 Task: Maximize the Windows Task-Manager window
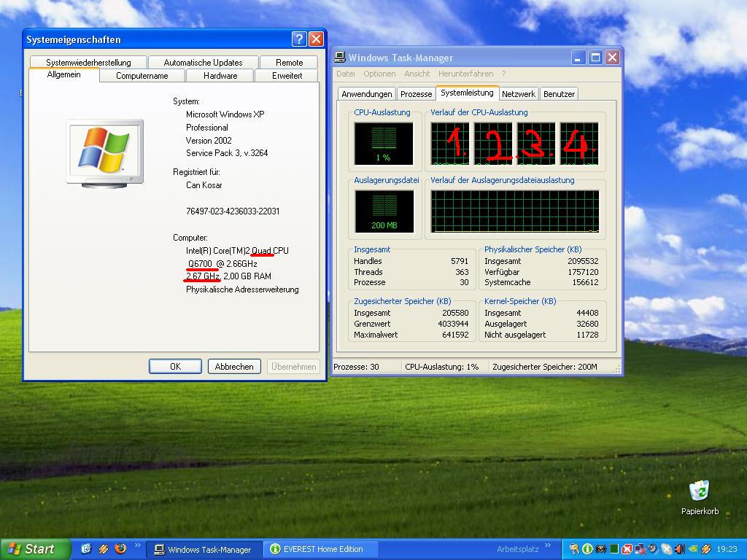(x=595, y=58)
